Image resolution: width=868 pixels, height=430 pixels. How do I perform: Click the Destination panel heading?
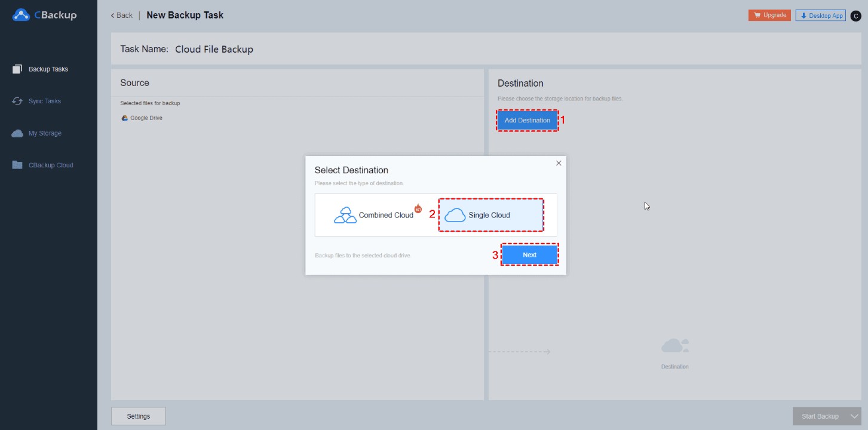[520, 83]
